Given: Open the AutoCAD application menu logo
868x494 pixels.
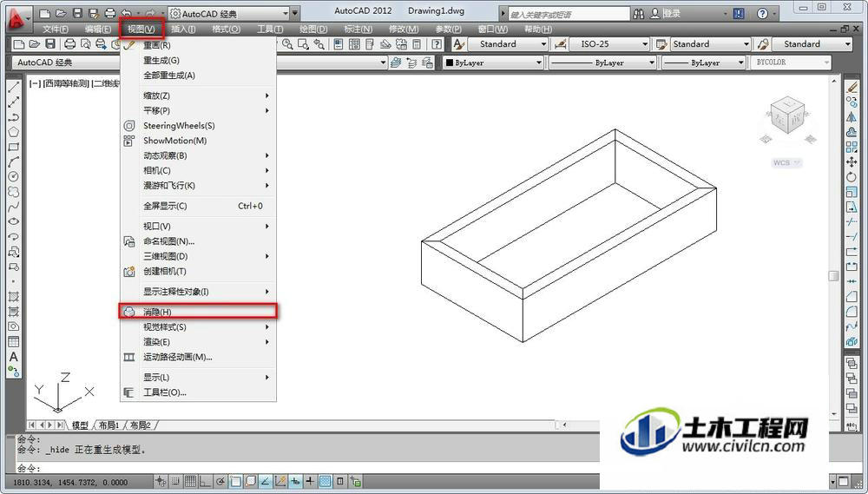Looking at the screenshot, I should pos(19,18).
